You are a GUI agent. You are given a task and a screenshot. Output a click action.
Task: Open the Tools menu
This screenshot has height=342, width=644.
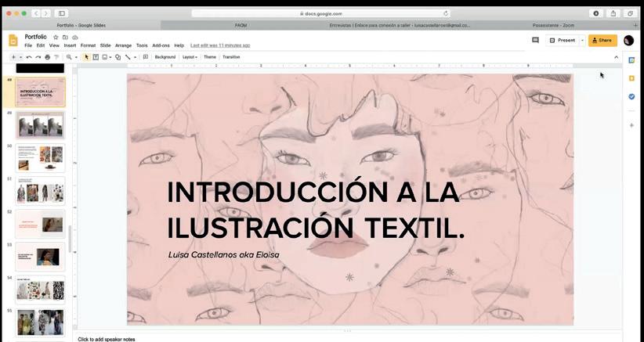tap(142, 45)
